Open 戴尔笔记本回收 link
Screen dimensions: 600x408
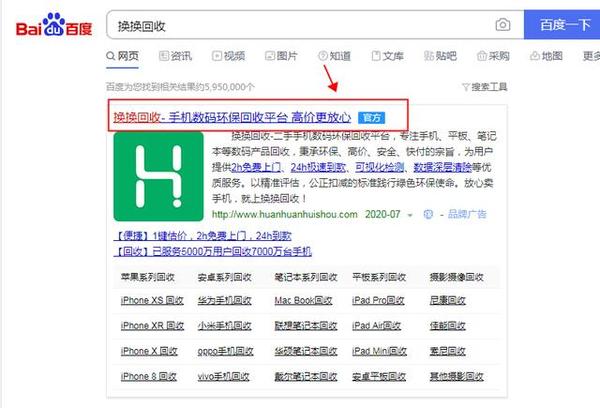point(306,377)
